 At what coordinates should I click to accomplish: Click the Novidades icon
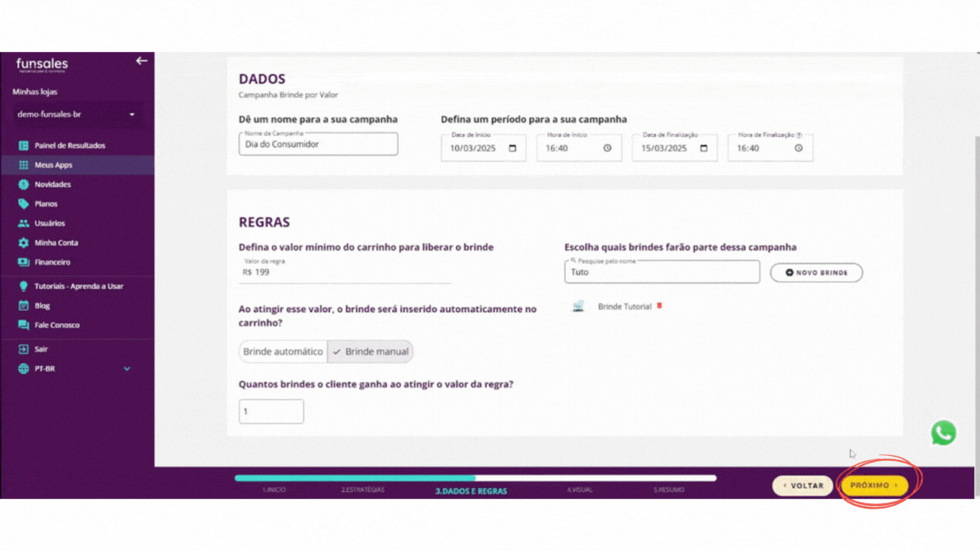click(x=23, y=185)
